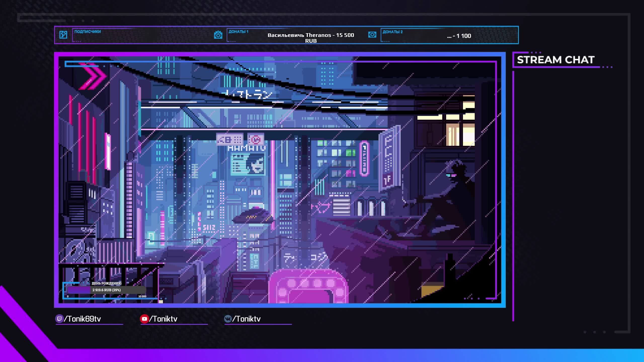This screenshot has width=644, height=362.
Task: Click the banknote icon beside Донаты 2
Action: tap(372, 34)
